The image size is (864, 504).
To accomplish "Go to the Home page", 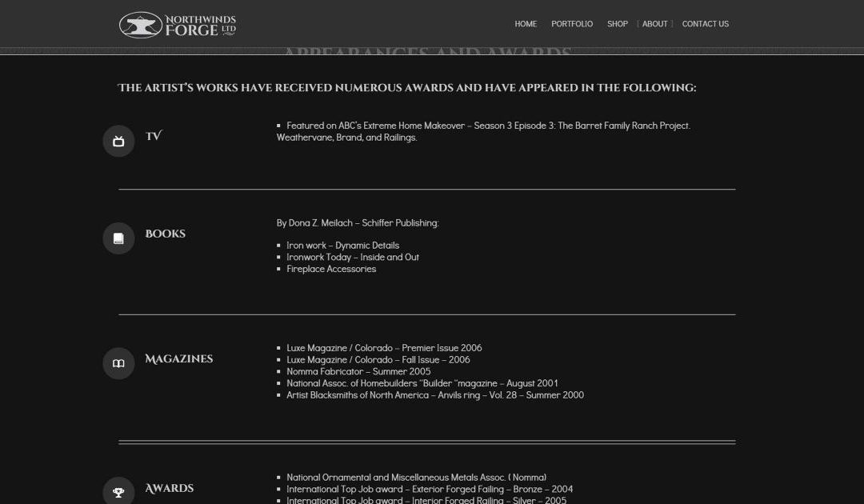I will 526,24.
